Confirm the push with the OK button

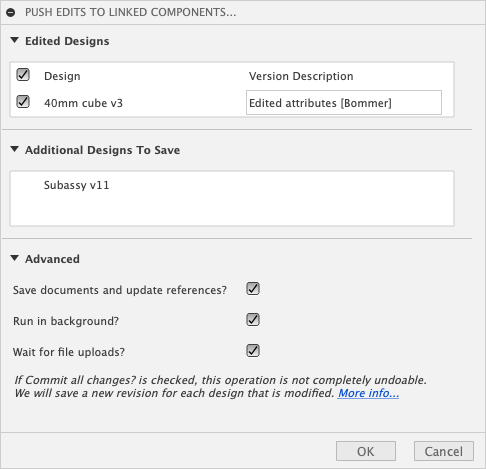coord(366,451)
